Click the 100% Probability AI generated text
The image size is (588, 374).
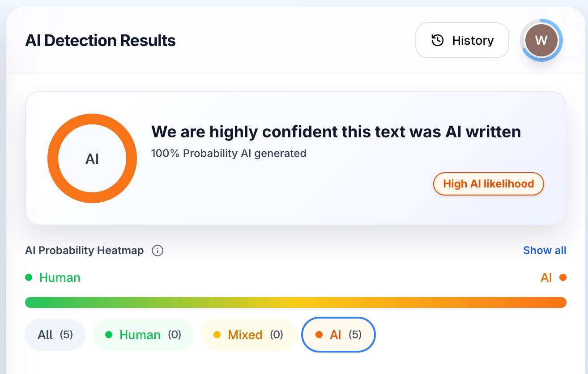pos(228,153)
